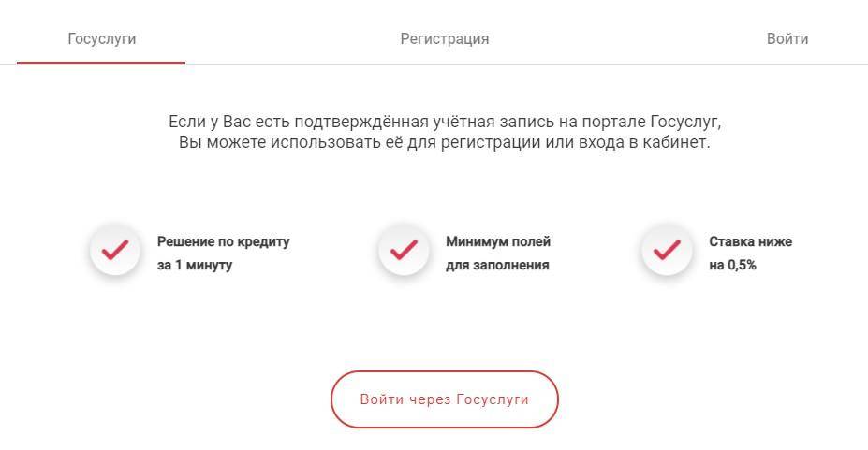This screenshot has height=450, width=868.
Task: Click the за 1 минуту text line
Action: [x=195, y=265]
